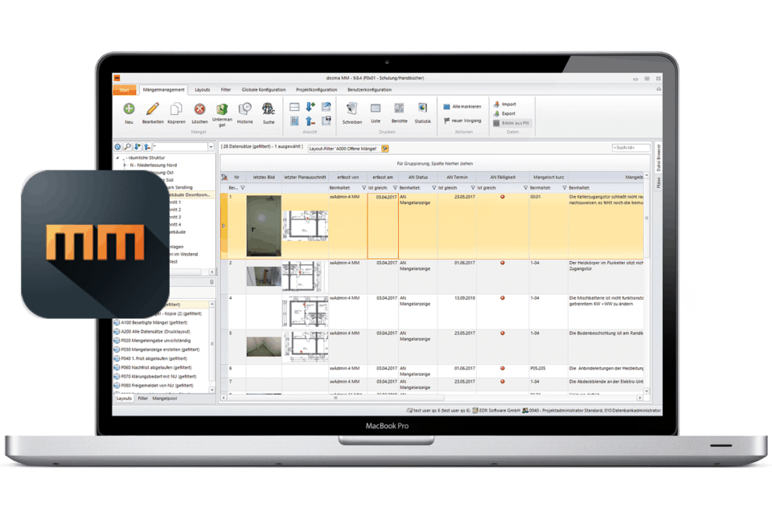Select layout A100 Beseitigte Mängel (gefiltert)

pyautogui.click(x=150, y=323)
